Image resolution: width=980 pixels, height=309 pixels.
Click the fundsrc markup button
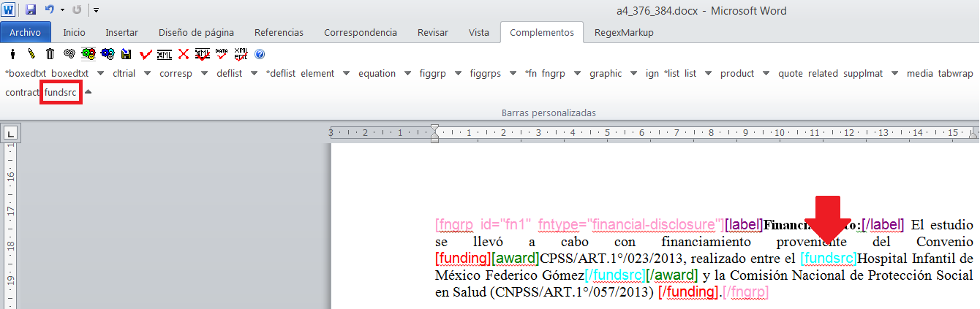point(61,93)
